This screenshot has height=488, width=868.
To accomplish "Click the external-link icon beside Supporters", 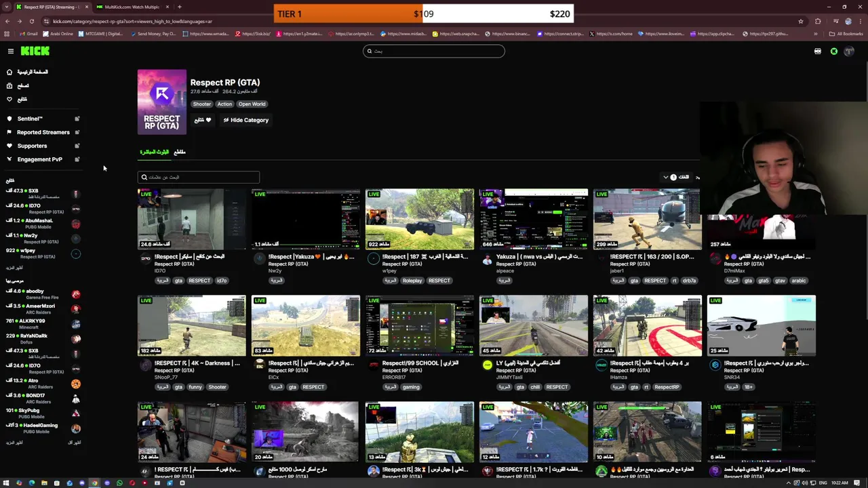I will [77, 146].
